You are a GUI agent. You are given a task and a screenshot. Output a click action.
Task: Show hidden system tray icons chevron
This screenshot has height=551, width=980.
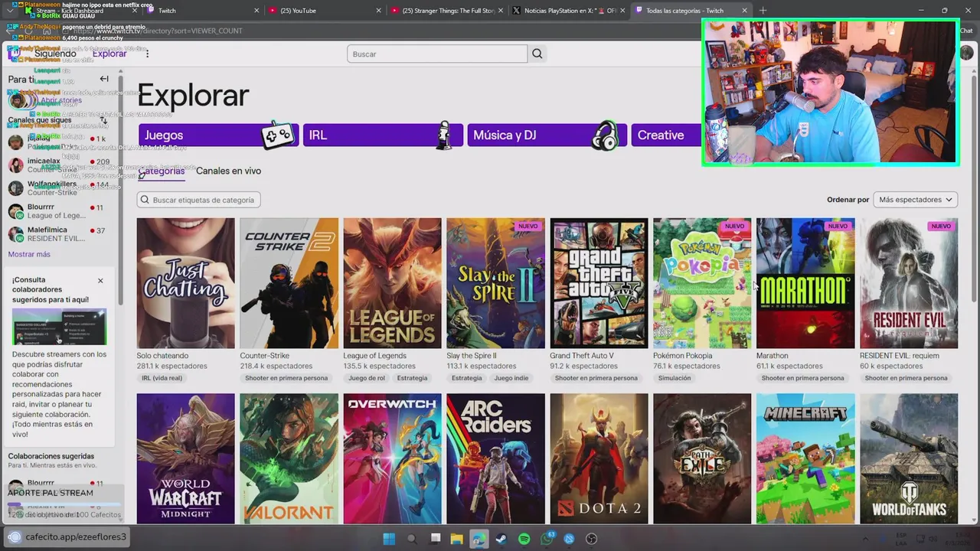coord(865,539)
